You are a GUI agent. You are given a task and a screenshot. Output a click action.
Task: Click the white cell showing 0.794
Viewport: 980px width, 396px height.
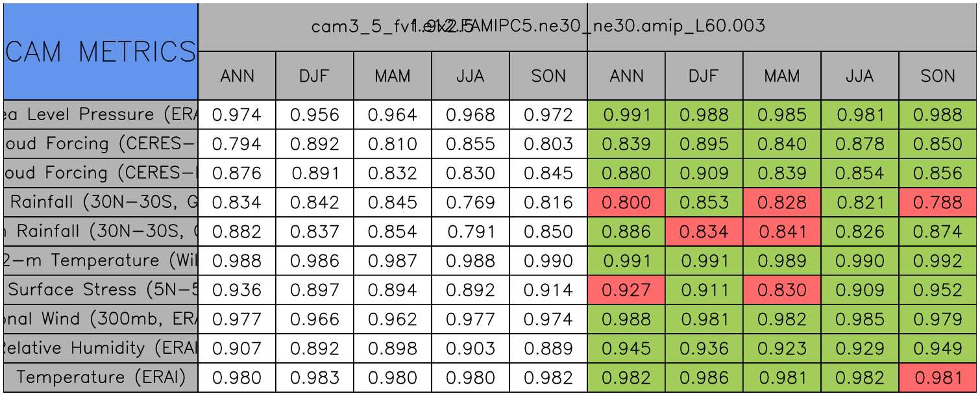click(237, 144)
